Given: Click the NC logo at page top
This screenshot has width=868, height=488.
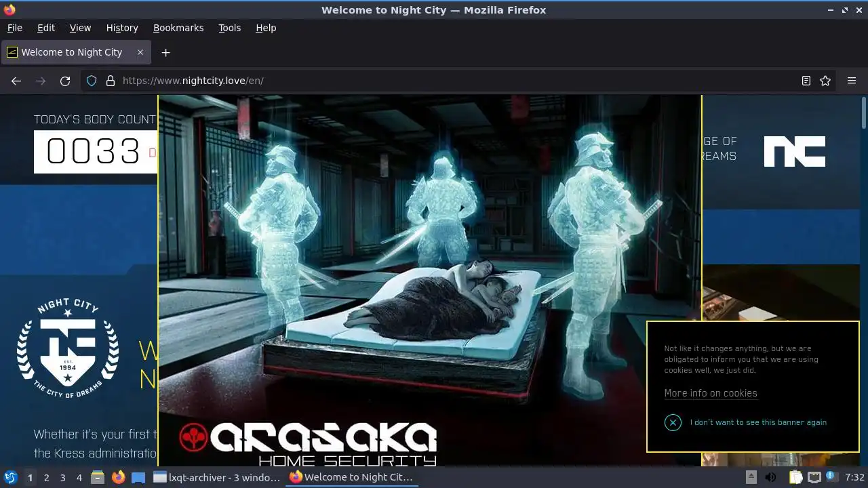Looking at the screenshot, I should [x=795, y=151].
